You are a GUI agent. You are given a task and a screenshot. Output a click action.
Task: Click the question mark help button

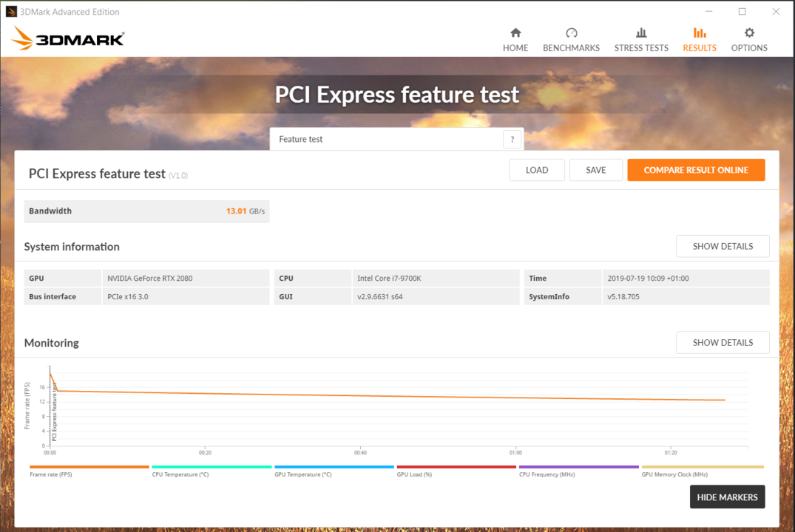512,139
